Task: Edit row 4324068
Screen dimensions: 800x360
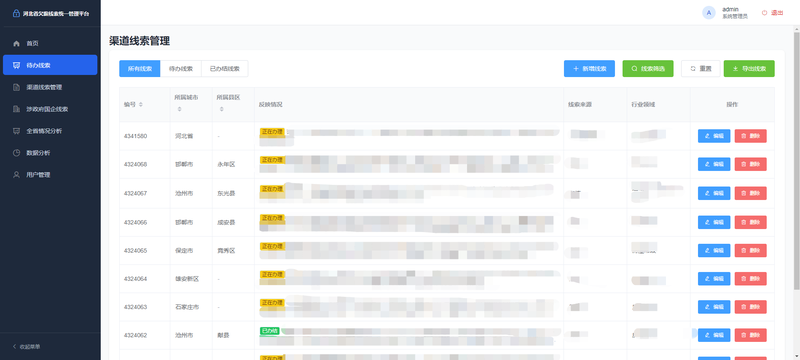Action: pyautogui.click(x=714, y=164)
